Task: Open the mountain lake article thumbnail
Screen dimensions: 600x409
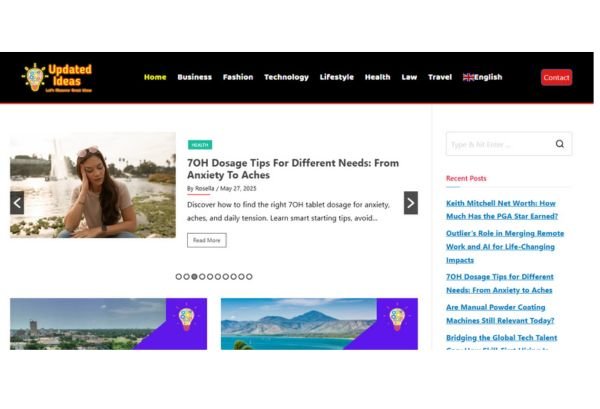Action: [x=320, y=324]
